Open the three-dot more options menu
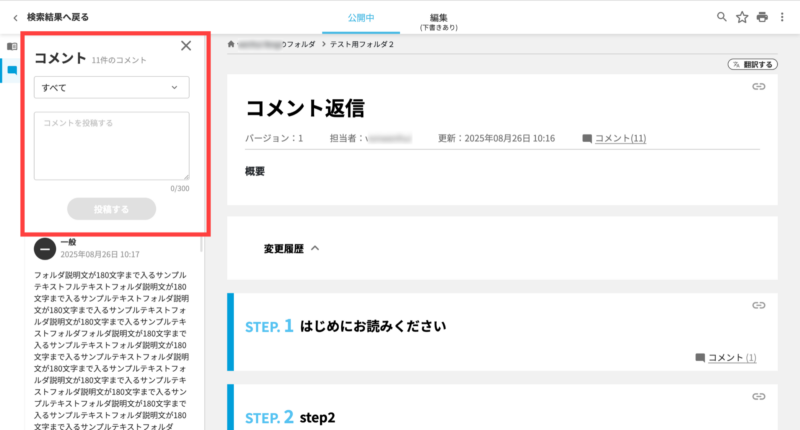Image resolution: width=800 pixels, height=430 pixels. [x=782, y=17]
